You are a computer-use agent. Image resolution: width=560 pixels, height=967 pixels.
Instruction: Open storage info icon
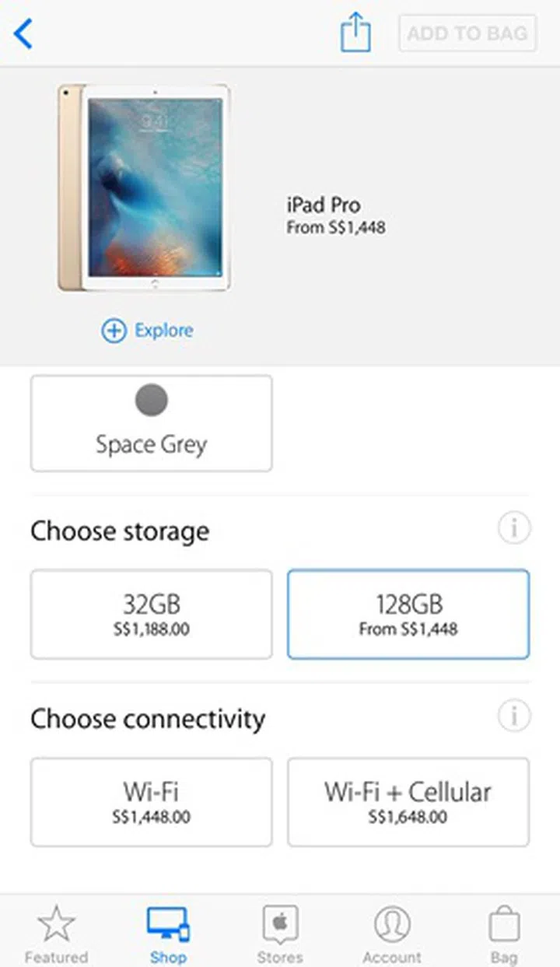513,529
